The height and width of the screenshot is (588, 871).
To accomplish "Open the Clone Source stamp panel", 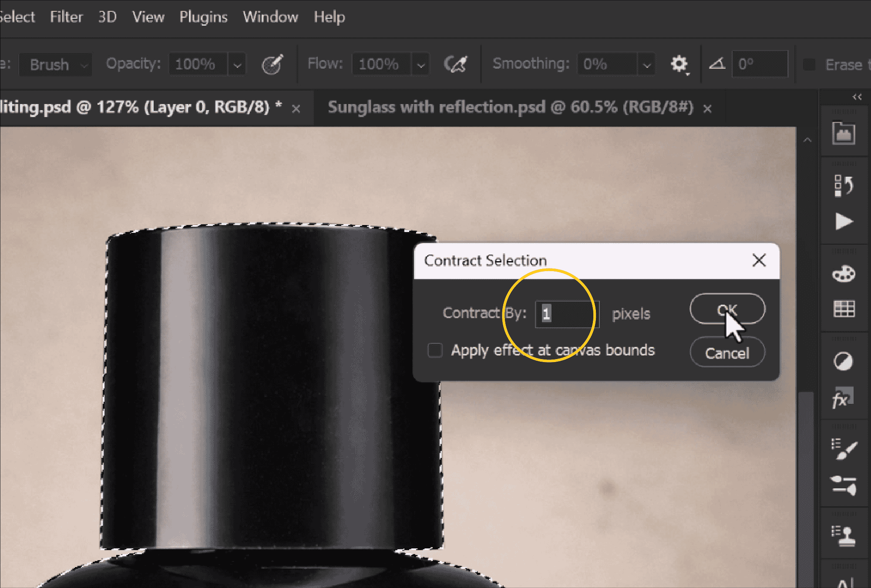I will (x=844, y=536).
